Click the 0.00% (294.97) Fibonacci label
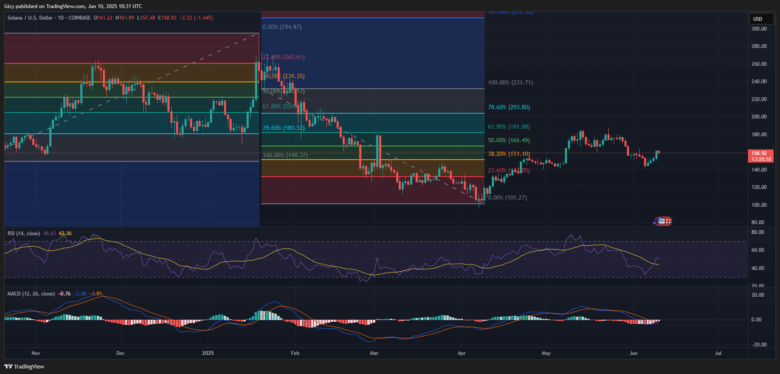Image resolution: width=780 pixels, height=374 pixels. click(283, 26)
